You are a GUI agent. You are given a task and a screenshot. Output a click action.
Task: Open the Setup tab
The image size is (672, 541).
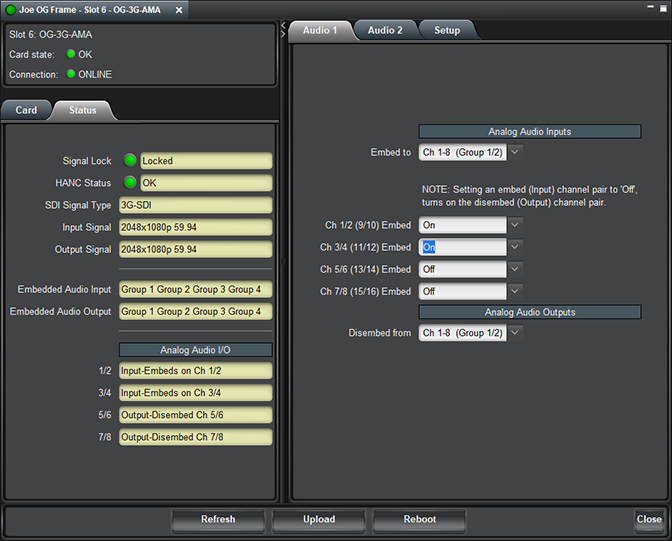tap(447, 30)
